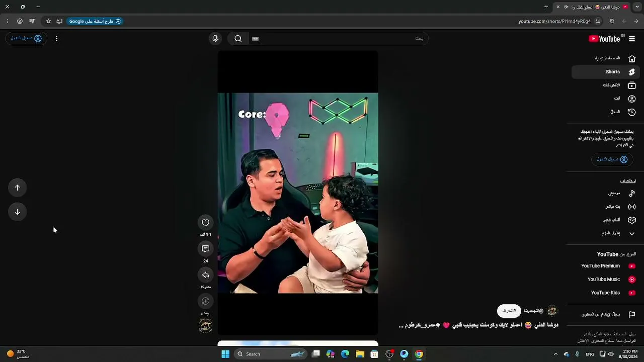This screenshot has width=644, height=362.
Task: Sign in from the sidebar prompt button
Action: click(x=612, y=159)
